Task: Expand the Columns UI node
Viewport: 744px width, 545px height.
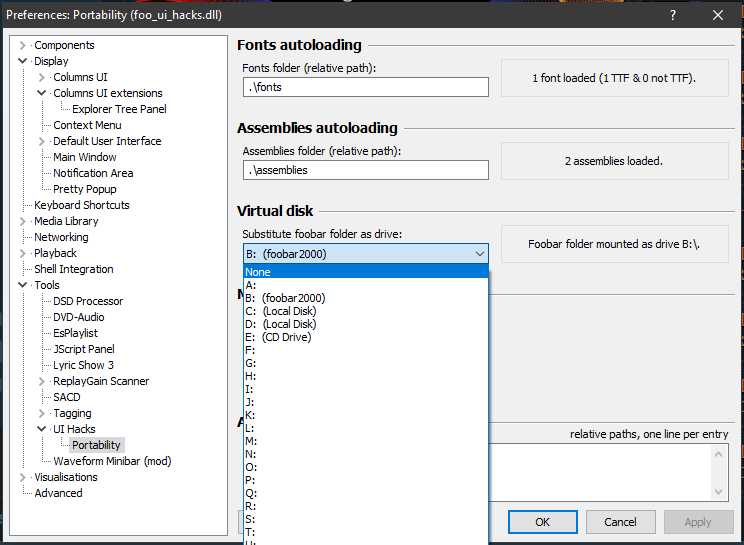Action: coord(41,77)
